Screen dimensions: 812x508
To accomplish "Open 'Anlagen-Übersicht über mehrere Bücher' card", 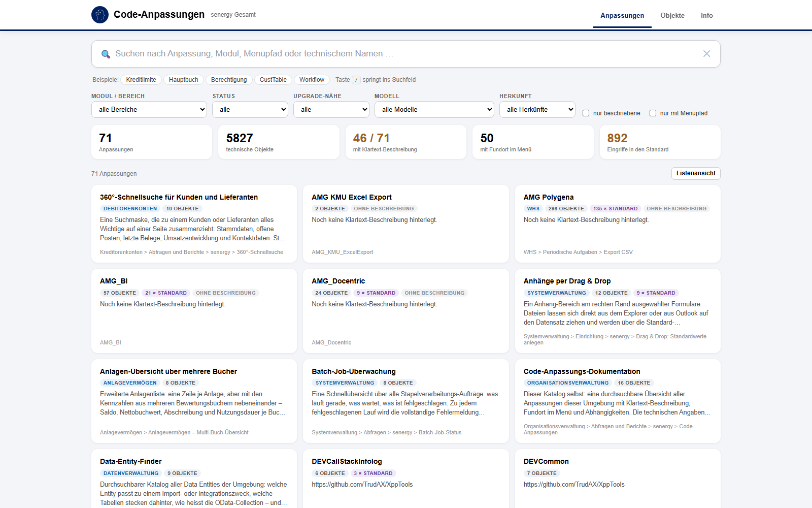I will coord(194,401).
